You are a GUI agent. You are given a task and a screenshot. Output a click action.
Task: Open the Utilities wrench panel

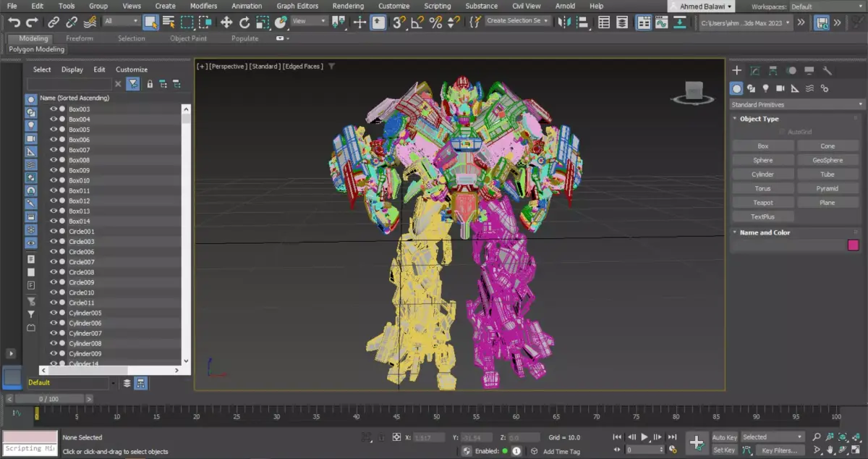827,70
